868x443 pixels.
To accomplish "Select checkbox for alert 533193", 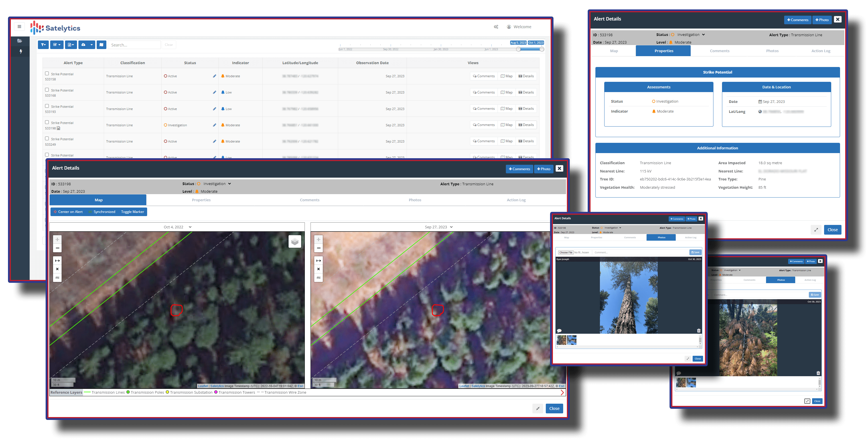I will [47, 106].
